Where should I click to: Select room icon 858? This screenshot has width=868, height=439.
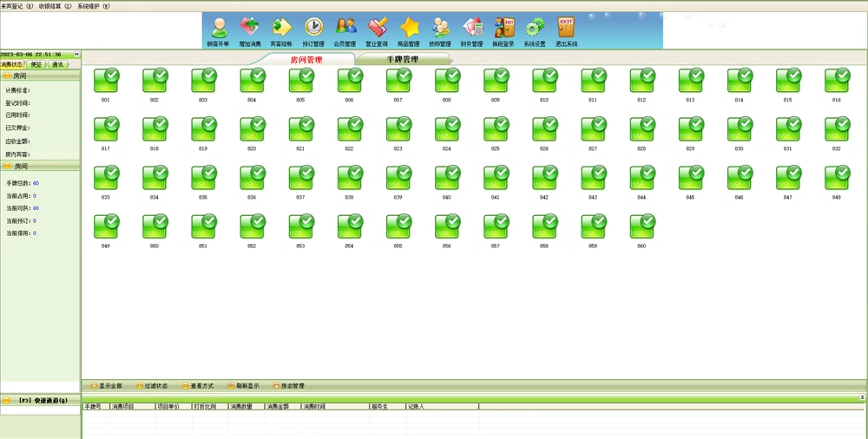545,227
